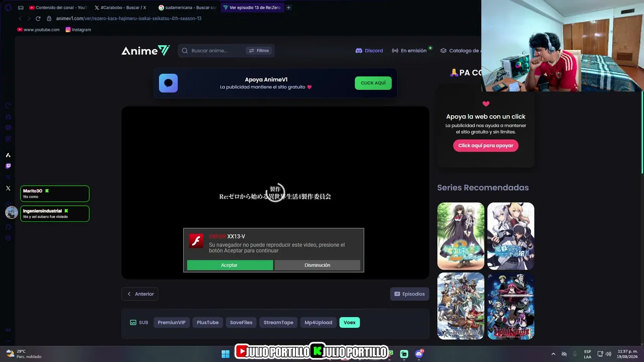
Task: Open the Catalogo menu item
Action: [460, 51]
